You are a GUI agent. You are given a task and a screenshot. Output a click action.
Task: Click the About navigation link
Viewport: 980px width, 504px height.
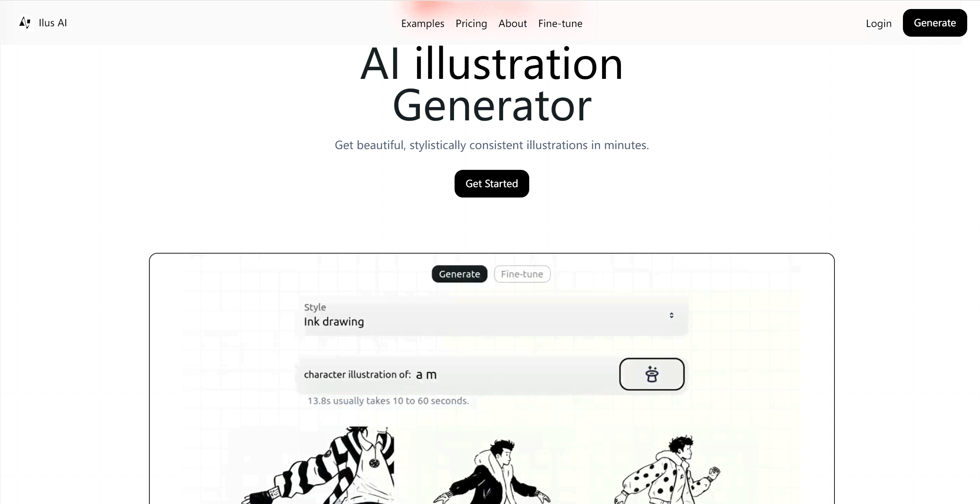(513, 23)
